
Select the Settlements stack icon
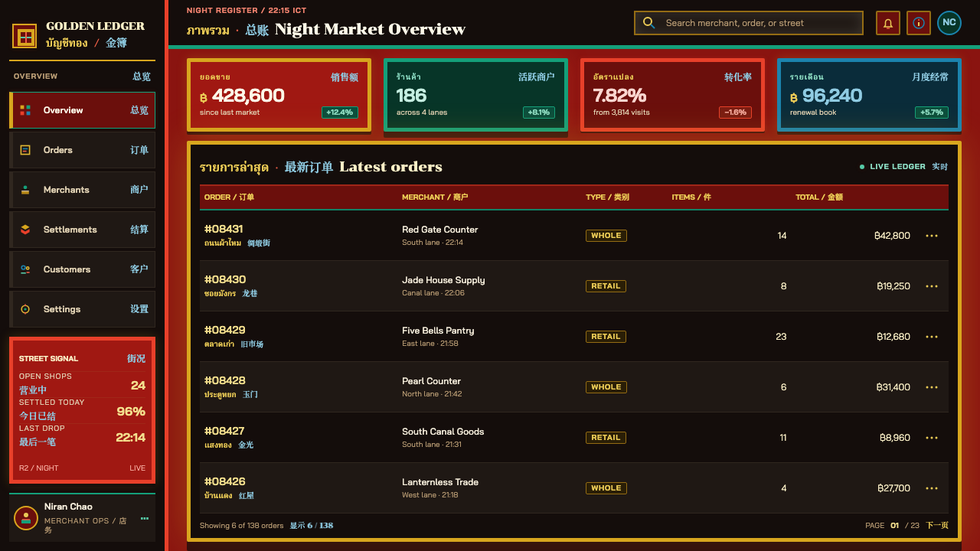pyautogui.click(x=25, y=230)
